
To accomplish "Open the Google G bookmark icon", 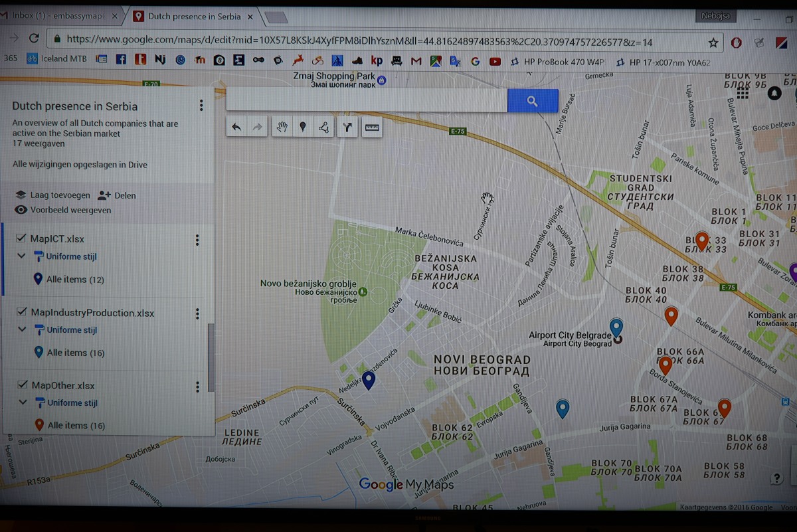I will click(475, 62).
